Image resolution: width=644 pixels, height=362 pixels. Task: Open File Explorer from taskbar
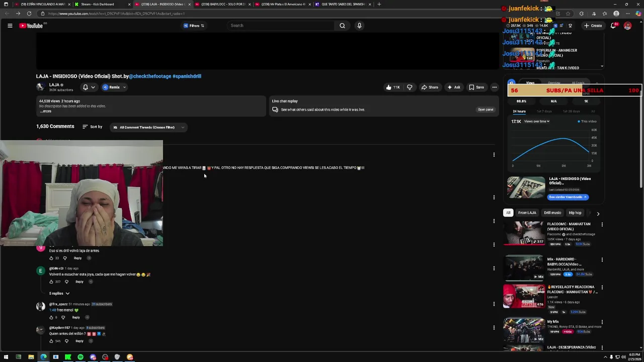[31, 357]
